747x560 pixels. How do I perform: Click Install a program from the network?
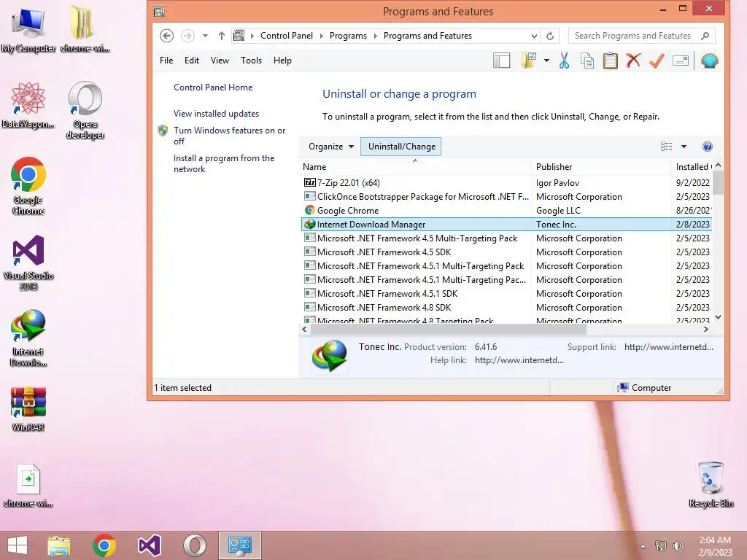(x=224, y=163)
